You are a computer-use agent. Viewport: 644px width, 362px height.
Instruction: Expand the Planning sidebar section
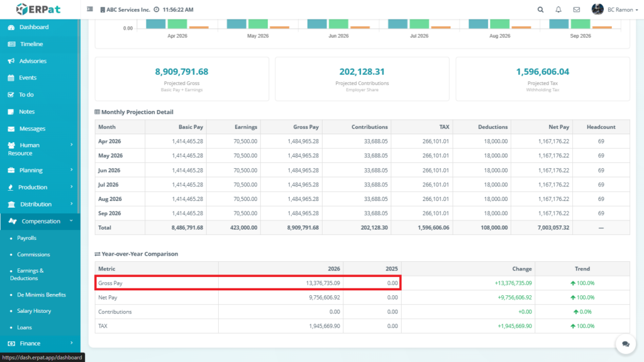39,170
